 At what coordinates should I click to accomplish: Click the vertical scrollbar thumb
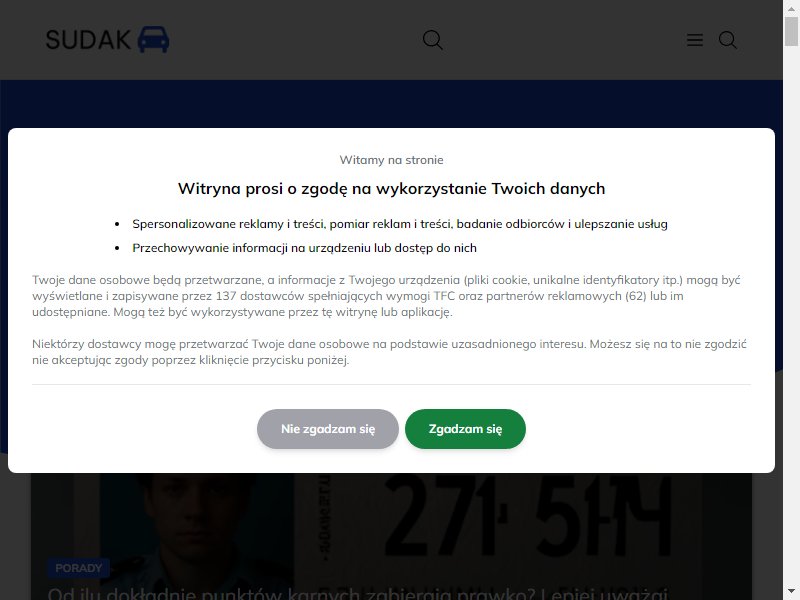pyautogui.click(x=791, y=31)
